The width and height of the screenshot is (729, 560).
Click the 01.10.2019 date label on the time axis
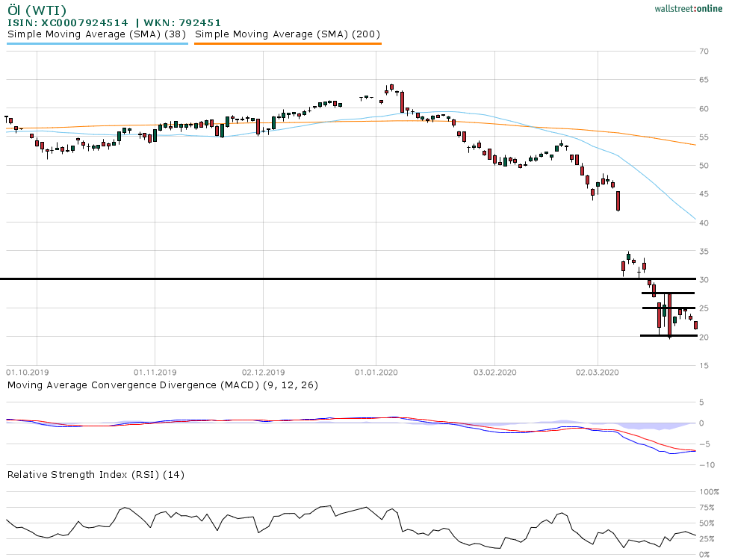27,371
